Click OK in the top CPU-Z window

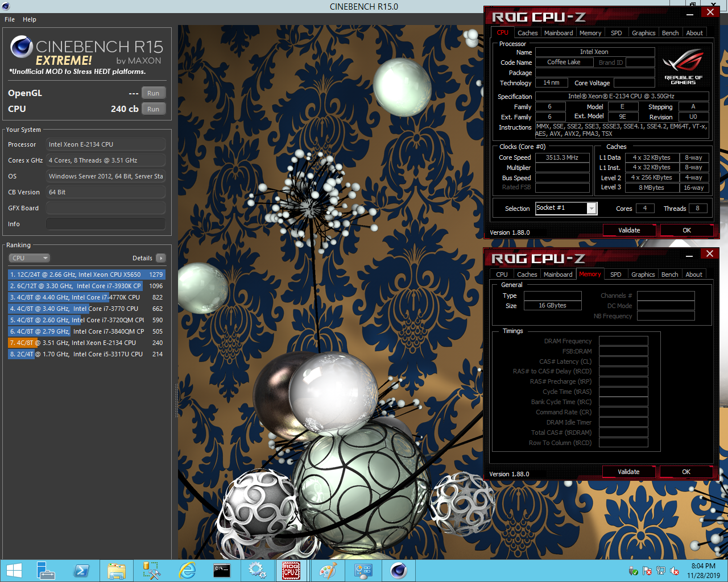pyautogui.click(x=686, y=230)
